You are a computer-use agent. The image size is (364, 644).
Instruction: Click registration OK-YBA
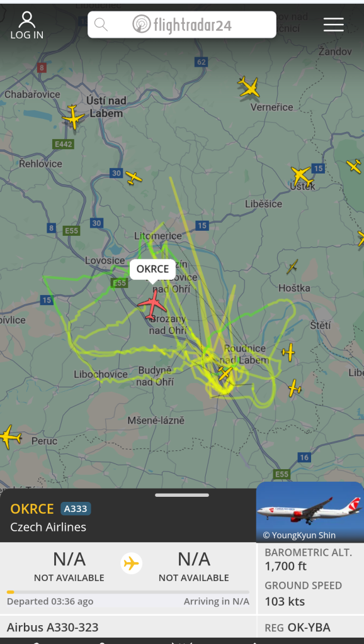point(309,628)
